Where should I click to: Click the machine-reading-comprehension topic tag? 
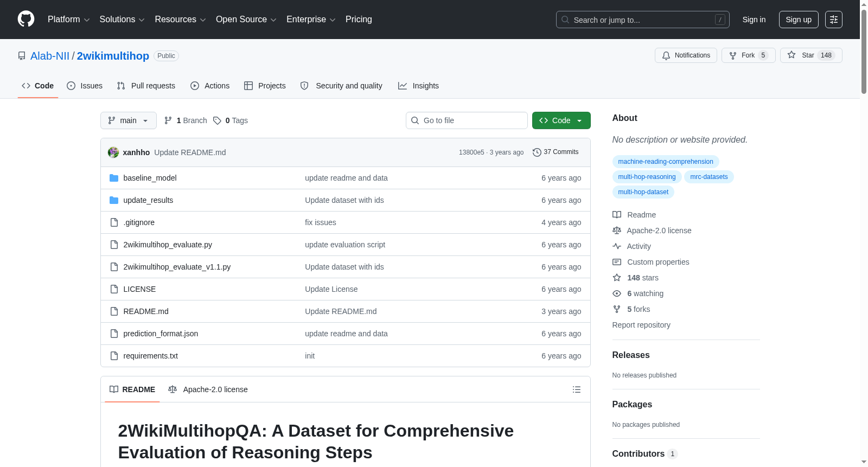(x=666, y=162)
